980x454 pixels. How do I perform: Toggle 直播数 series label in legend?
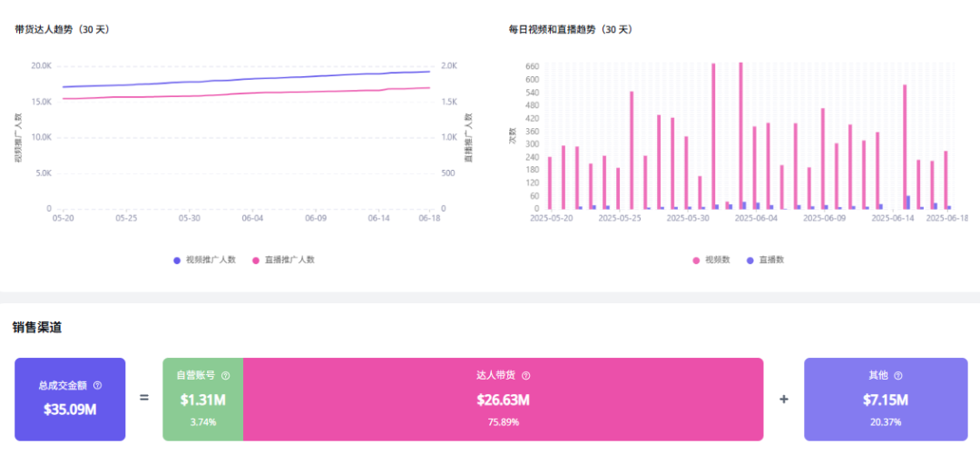click(771, 260)
